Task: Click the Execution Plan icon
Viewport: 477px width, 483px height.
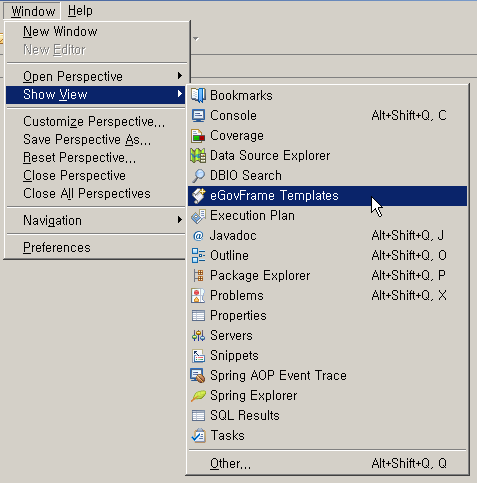Action: [198, 216]
